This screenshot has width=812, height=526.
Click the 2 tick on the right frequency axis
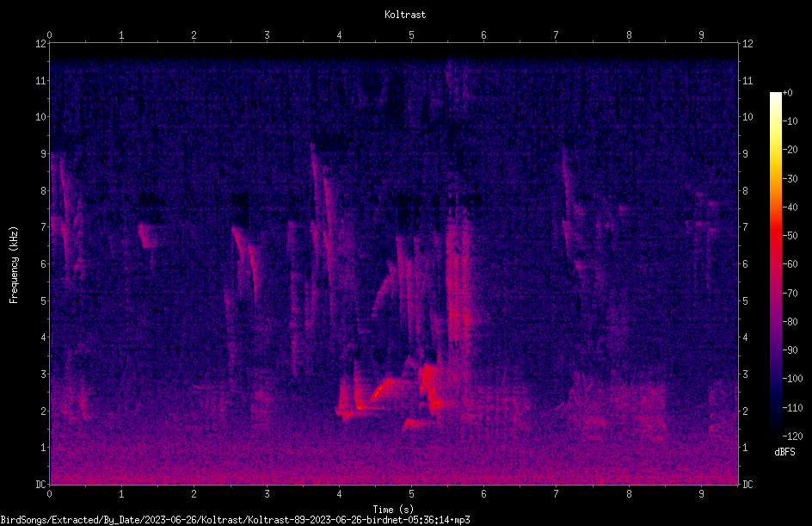[745, 411]
